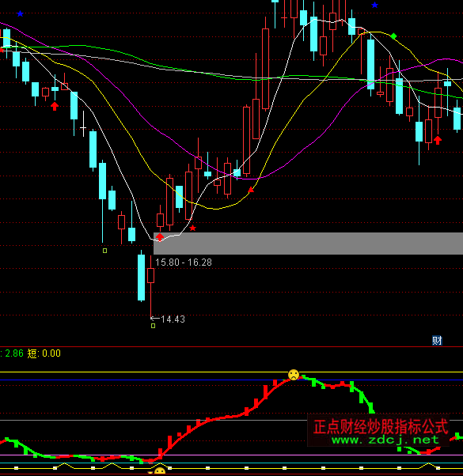463x476 pixels.
Task: Click the yellow 短: 0.00 indicator readout
Action: tap(44, 353)
